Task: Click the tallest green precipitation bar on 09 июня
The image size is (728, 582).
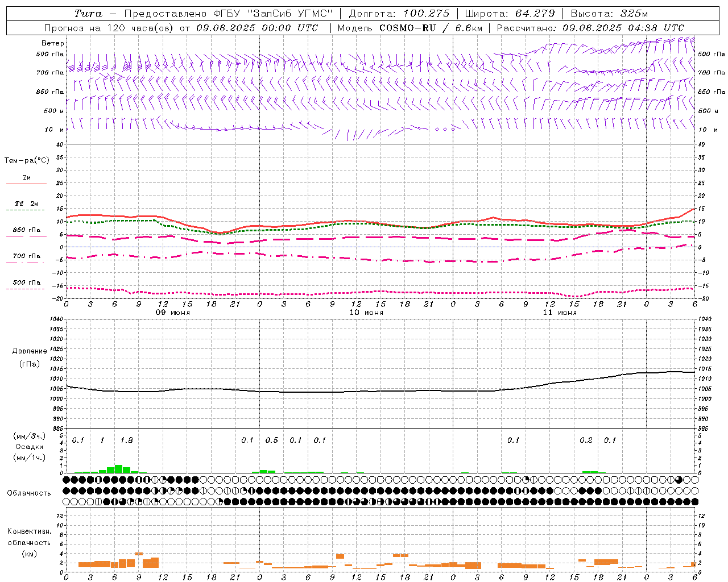Action: [x=118, y=469]
